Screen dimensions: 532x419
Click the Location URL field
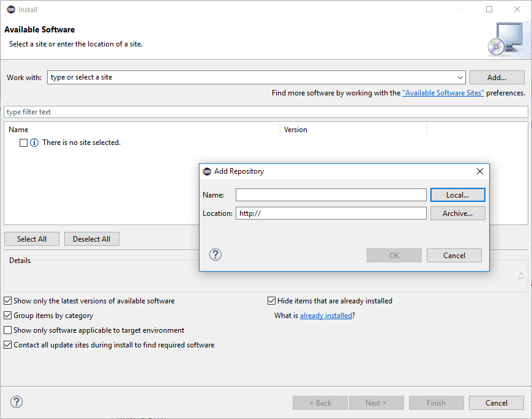(331, 213)
